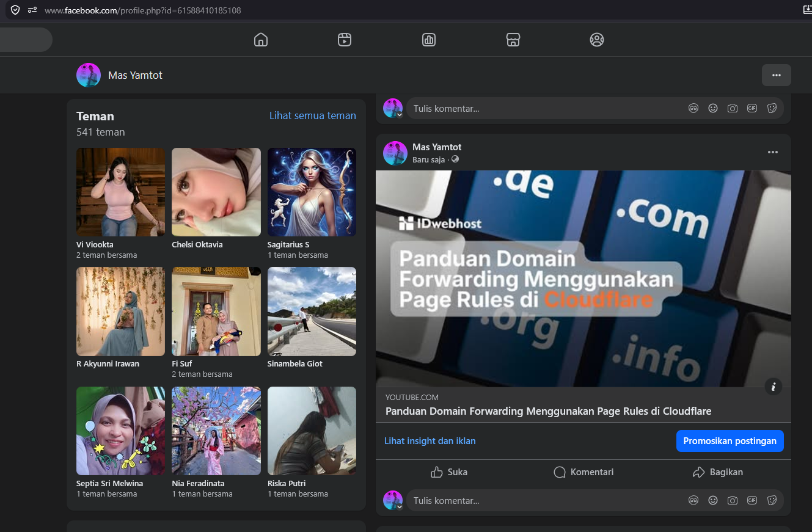The height and width of the screenshot is (532, 812).
Task: Open site permissions icon beside the URL
Action: [32, 10]
